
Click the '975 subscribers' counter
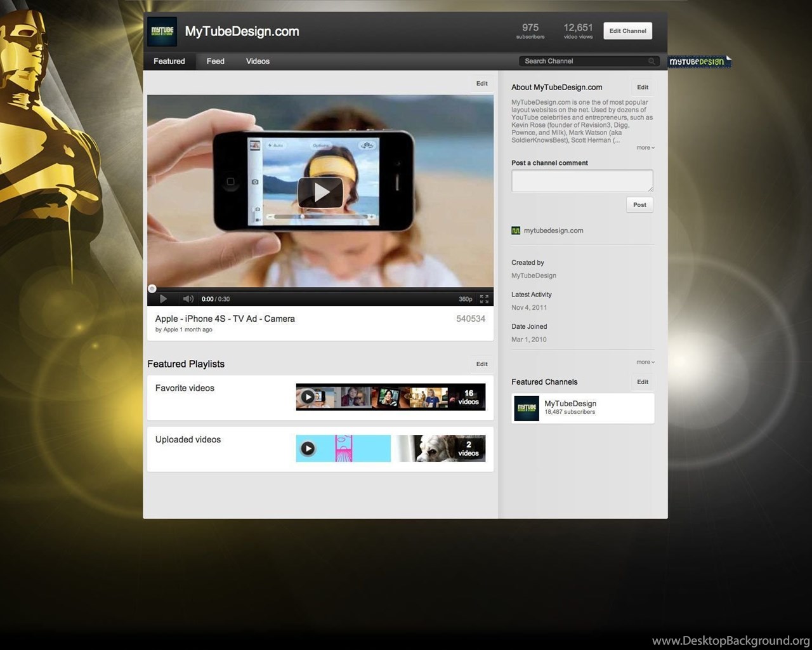click(x=530, y=31)
